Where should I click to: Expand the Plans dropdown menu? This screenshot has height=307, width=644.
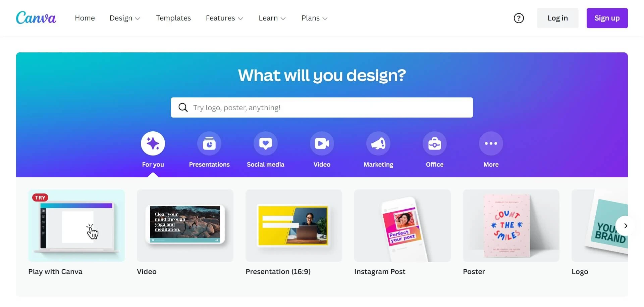click(x=314, y=18)
